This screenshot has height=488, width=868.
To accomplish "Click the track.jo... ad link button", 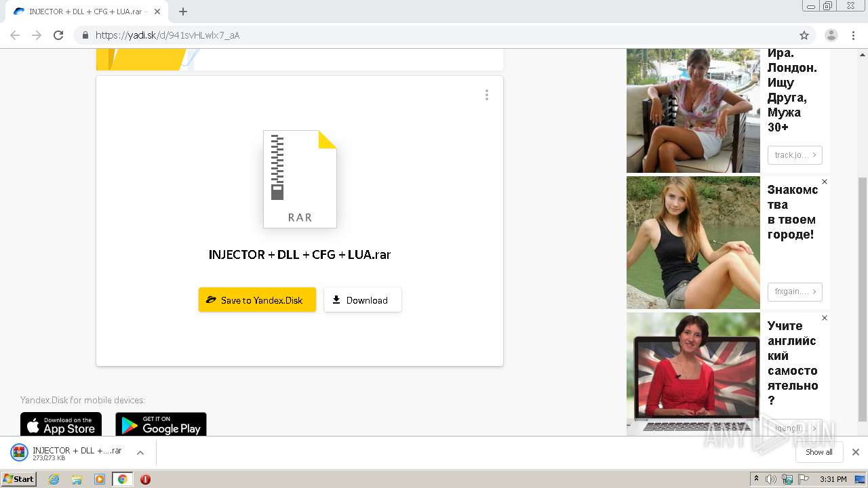I will click(x=795, y=155).
